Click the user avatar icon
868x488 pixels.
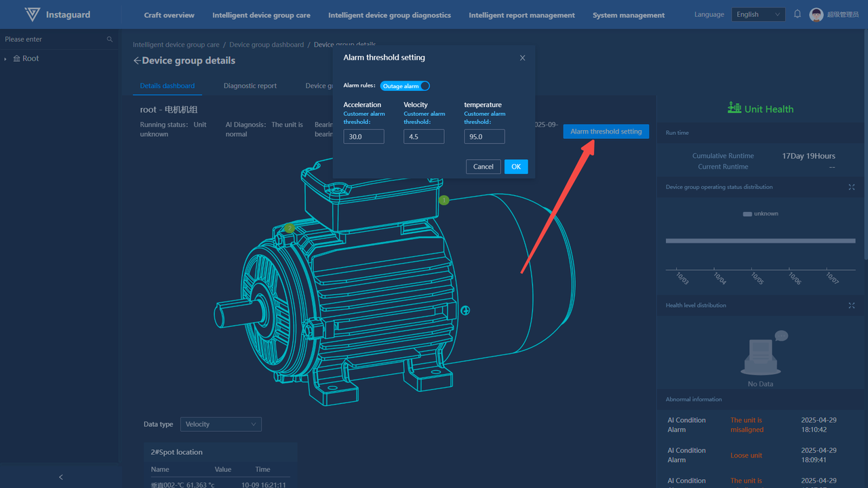(816, 15)
